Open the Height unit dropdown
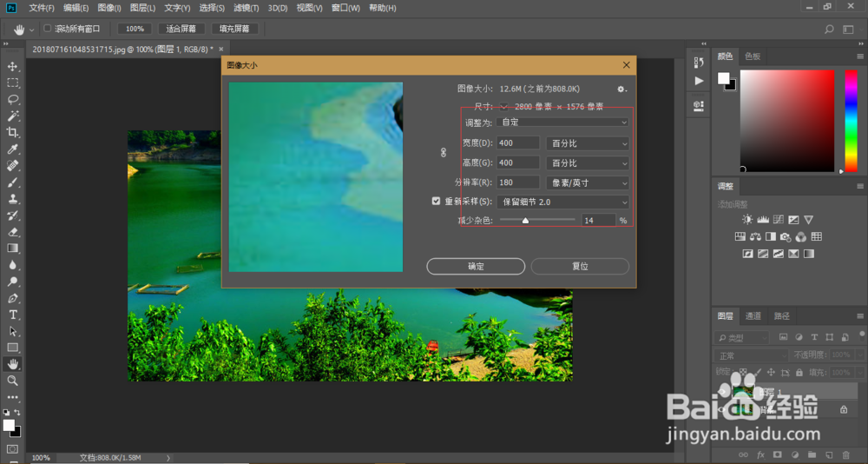Viewport: 868px width, 464px height. [588, 163]
